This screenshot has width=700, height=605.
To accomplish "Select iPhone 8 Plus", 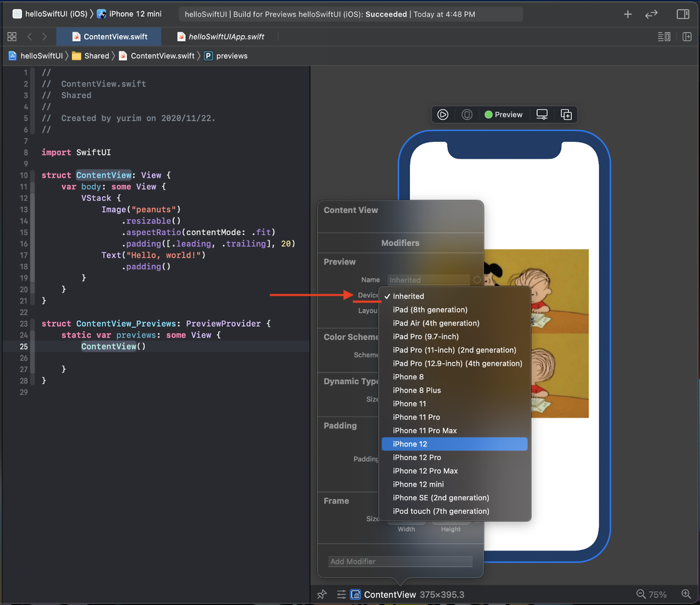I will pyautogui.click(x=454, y=390).
